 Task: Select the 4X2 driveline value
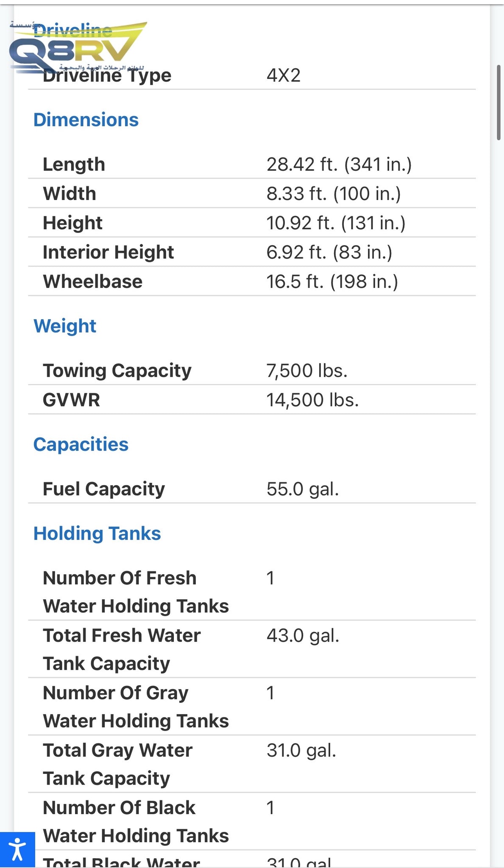284,76
